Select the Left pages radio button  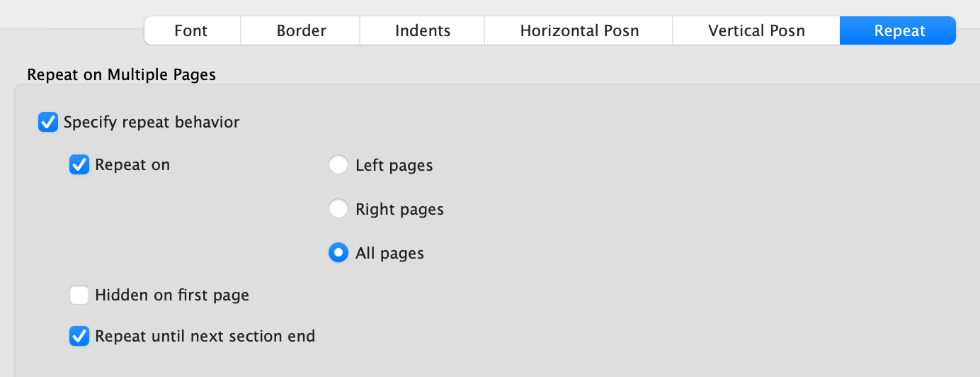338,166
